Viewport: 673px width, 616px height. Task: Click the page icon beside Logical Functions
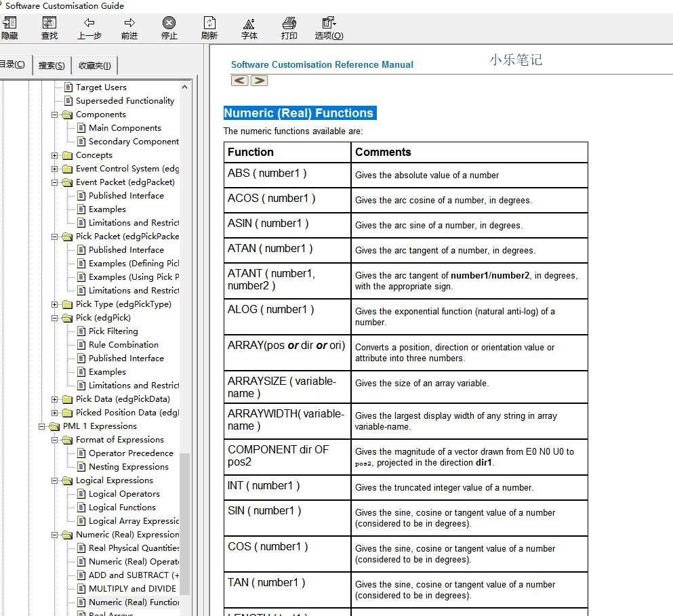pyautogui.click(x=81, y=508)
